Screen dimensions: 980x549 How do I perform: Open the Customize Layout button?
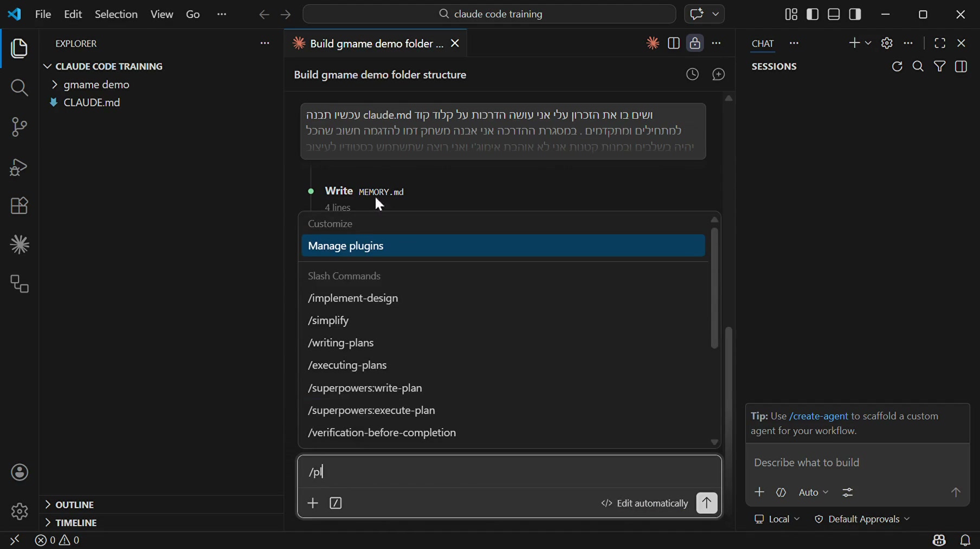(791, 15)
